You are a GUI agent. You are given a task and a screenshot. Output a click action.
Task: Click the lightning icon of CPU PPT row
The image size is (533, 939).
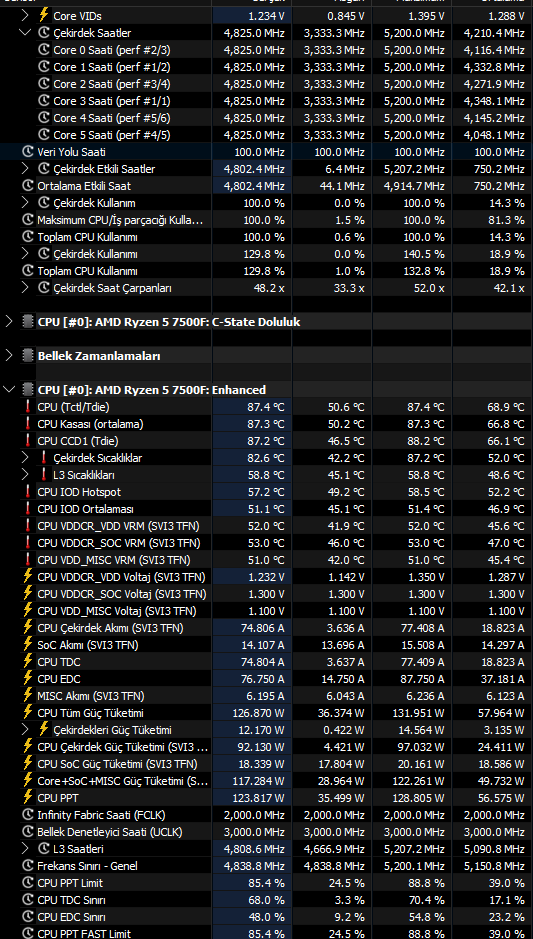tap(28, 798)
